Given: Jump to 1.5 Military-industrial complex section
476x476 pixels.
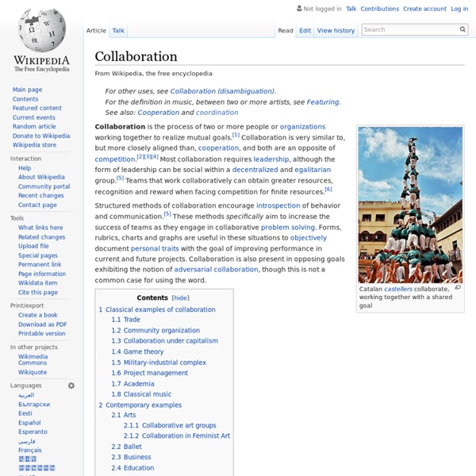Looking at the screenshot, I should [x=159, y=363].
